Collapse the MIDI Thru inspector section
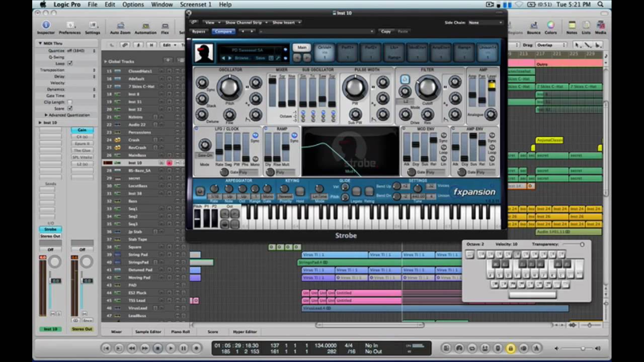 coord(40,44)
